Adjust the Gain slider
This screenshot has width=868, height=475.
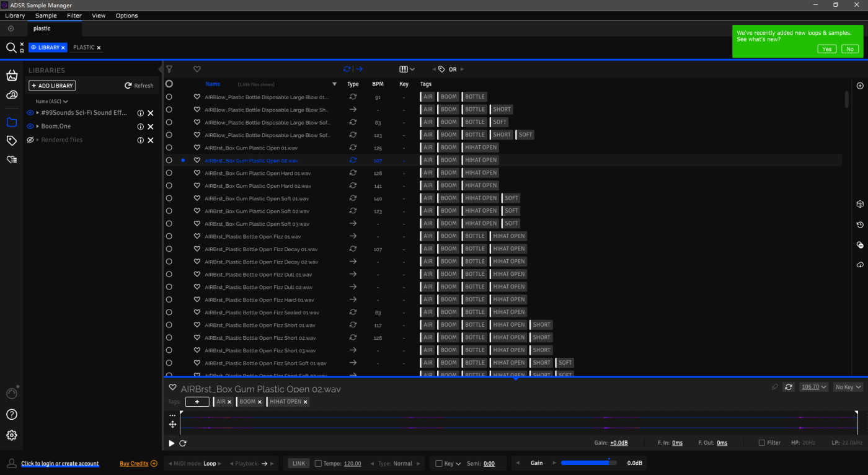[585, 463]
